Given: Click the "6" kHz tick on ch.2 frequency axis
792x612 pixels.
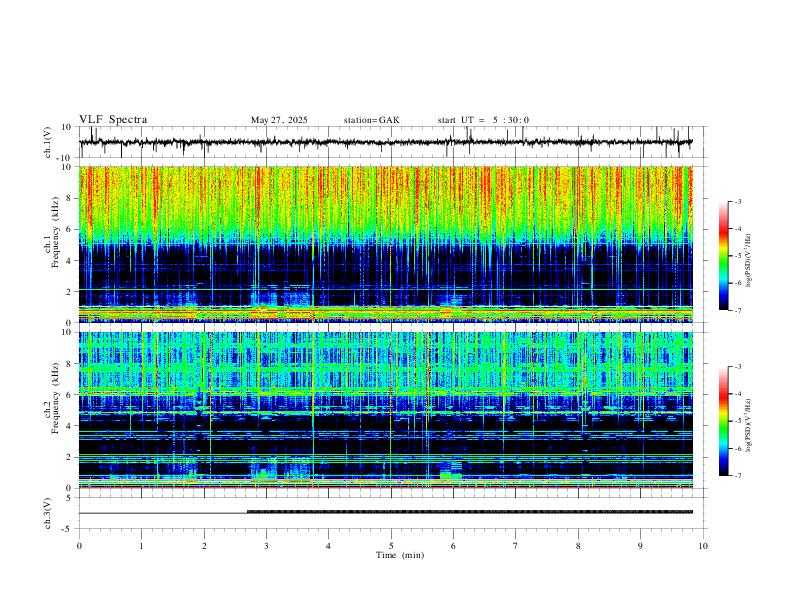Looking at the screenshot, I should coord(69,395).
